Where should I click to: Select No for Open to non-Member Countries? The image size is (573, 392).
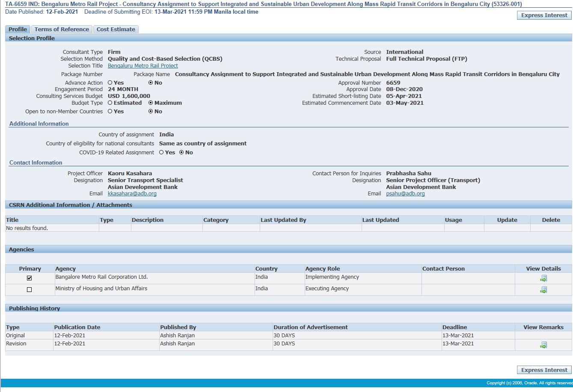click(151, 111)
